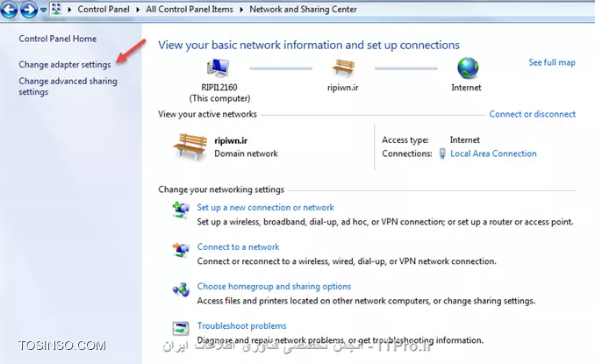Image resolution: width=595 pixels, height=364 pixels.
Task: Open Set up a new connection or network
Action: 265,207
